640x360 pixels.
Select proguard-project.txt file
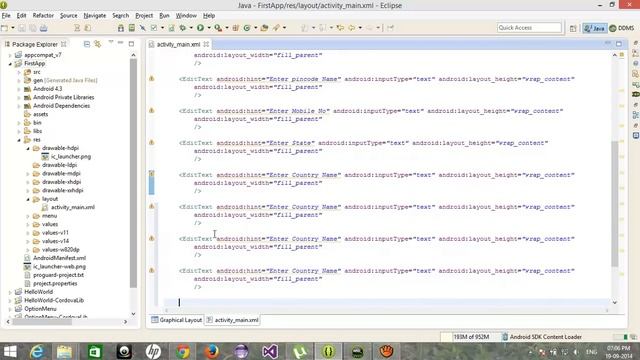54,275
